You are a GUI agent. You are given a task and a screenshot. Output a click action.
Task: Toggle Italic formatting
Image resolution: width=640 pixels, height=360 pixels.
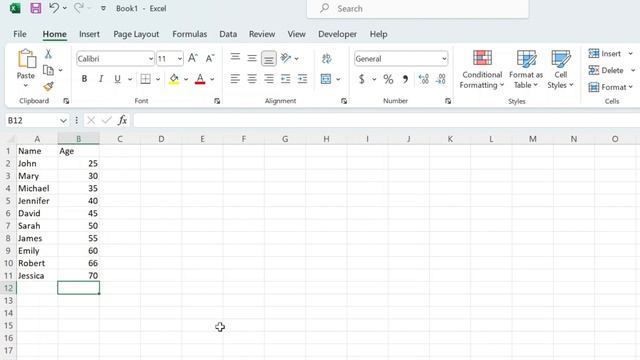[x=101, y=79]
